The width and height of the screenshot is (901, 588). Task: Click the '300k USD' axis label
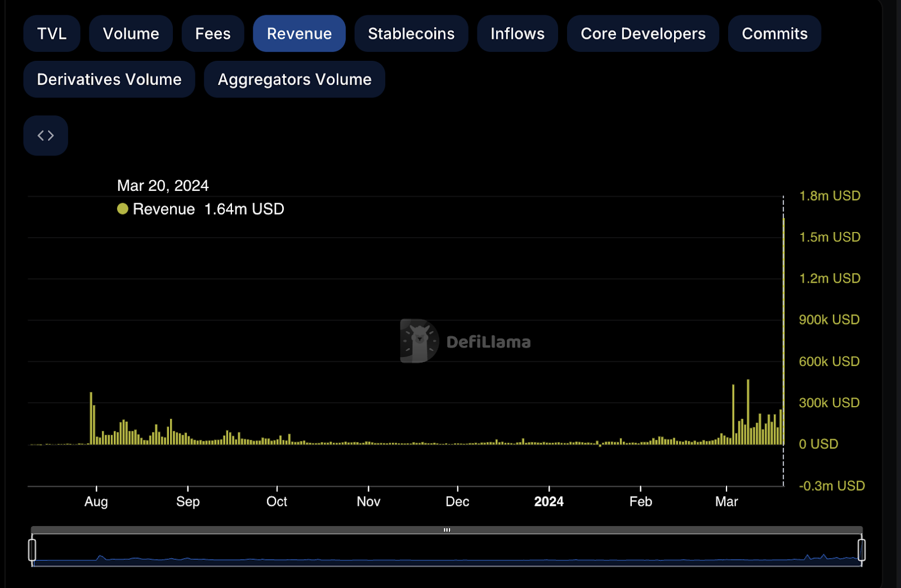(x=829, y=403)
